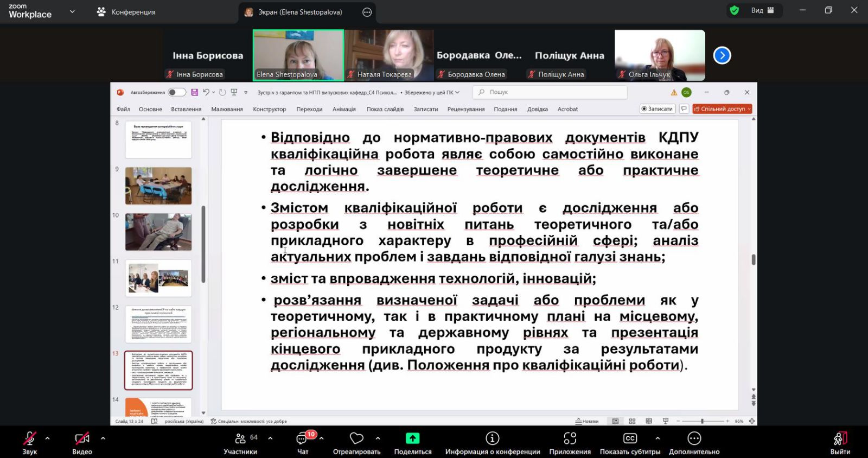
Task: Open the reactions heart icon
Action: click(x=356, y=438)
